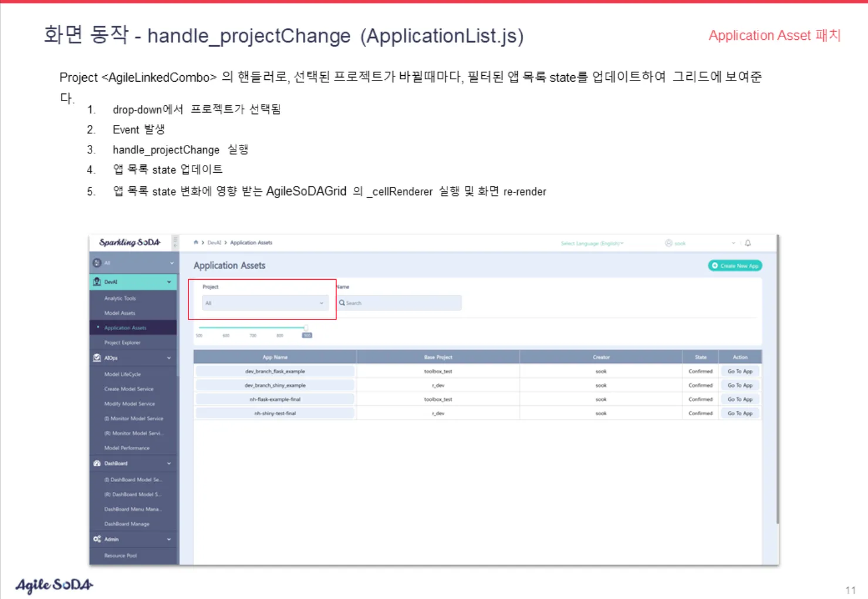The height and width of the screenshot is (599, 868).
Task: Click the App Name column header
Action: coord(275,357)
